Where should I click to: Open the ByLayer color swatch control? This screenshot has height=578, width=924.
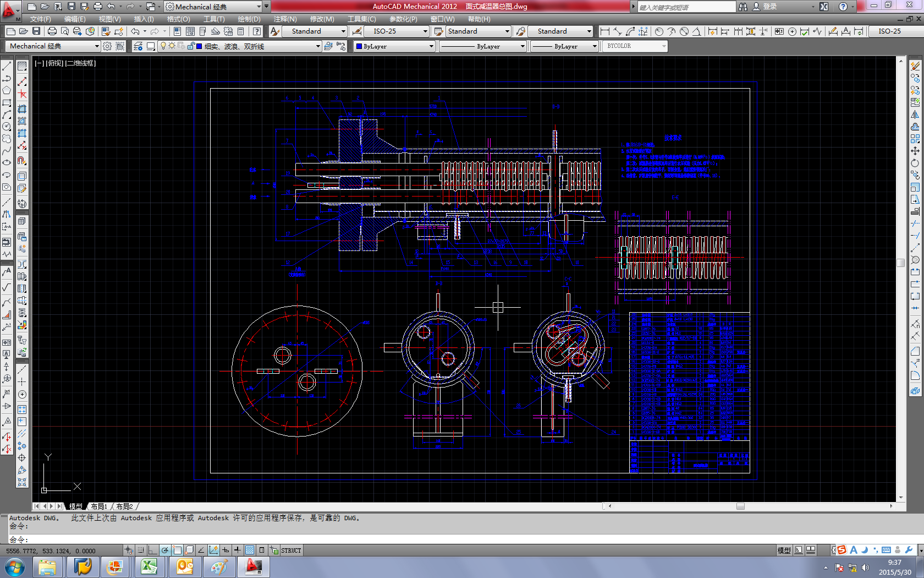pyautogui.click(x=393, y=46)
